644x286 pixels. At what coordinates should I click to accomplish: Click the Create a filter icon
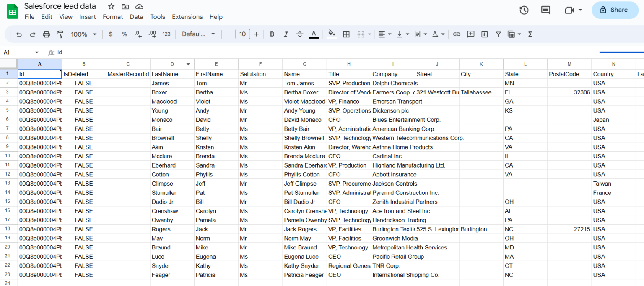(x=498, y=34)
